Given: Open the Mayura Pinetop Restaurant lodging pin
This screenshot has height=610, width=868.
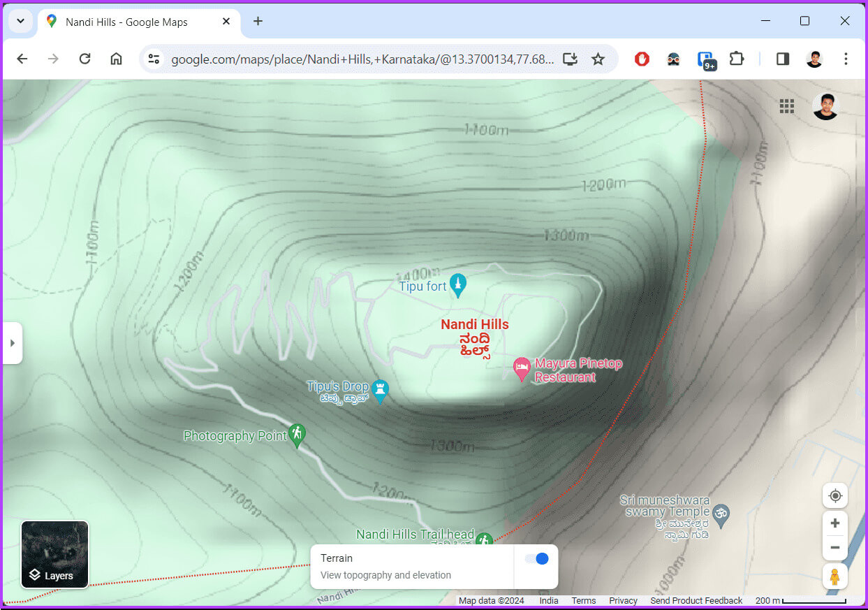Looking at the screenshot, I should 522,369.
